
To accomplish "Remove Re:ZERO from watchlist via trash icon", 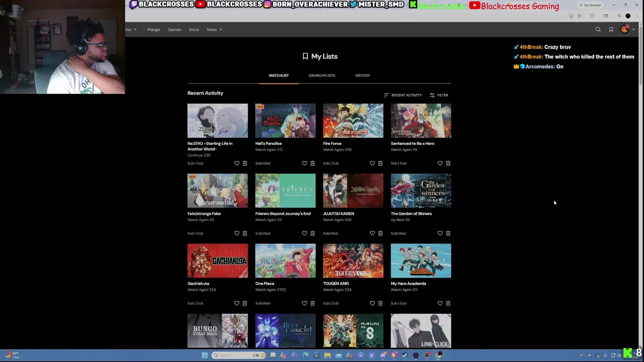I will click(245, 163).
